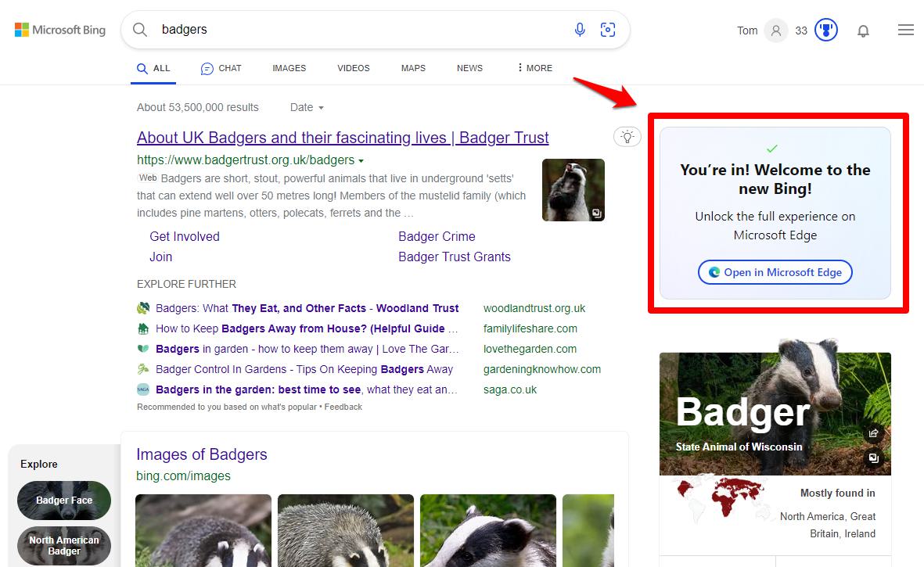Viewport: 924px width, 567px height.
Task: Open the MORE menu dropdown
Action: coord(534,68)
